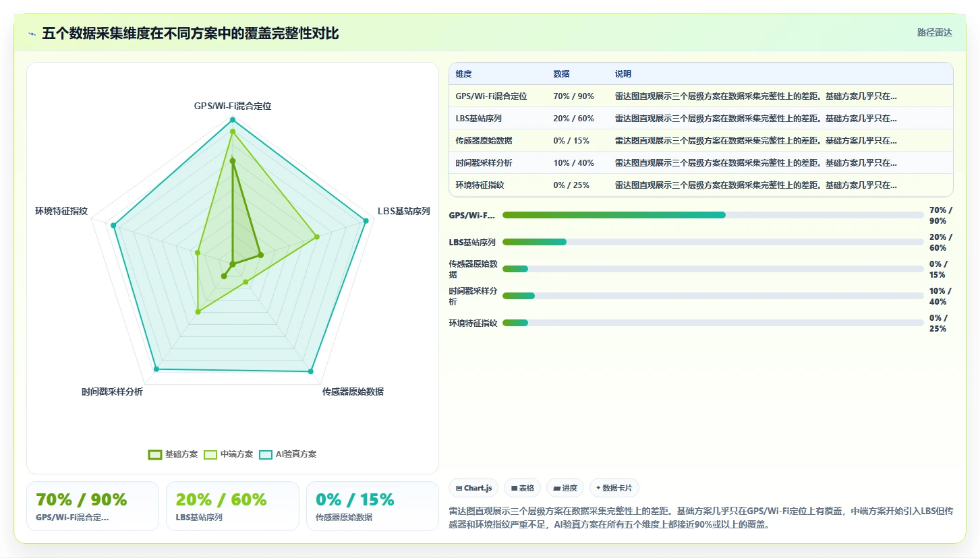Image resolution: width=980 pixels, height=558 pixels.
Task: Open the 表格 chip
Action: pyautogui.click(x=523, y=488)
